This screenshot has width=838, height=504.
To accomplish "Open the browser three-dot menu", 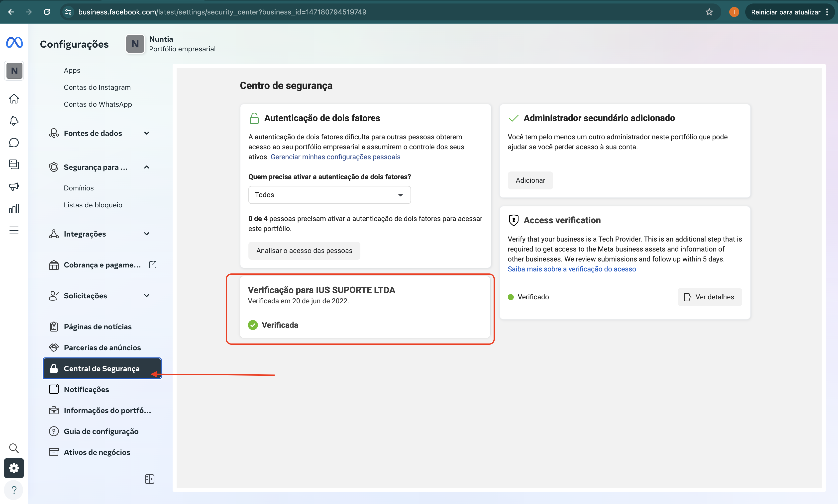I will tap(827, 12).
